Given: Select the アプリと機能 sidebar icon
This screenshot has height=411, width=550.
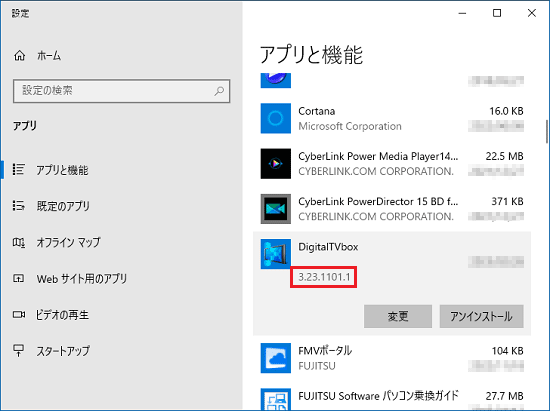Looking at the screenshot, I should (x=19, y=169).
